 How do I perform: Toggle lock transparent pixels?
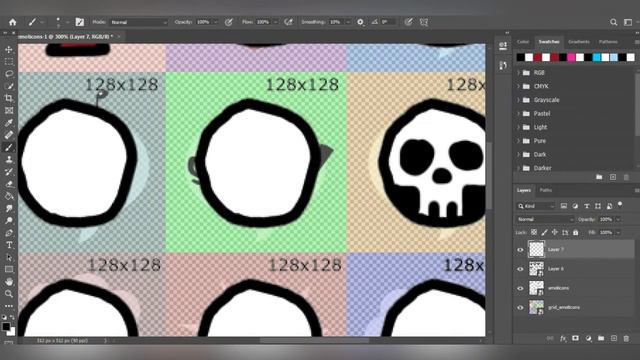(x=534, y=232)
